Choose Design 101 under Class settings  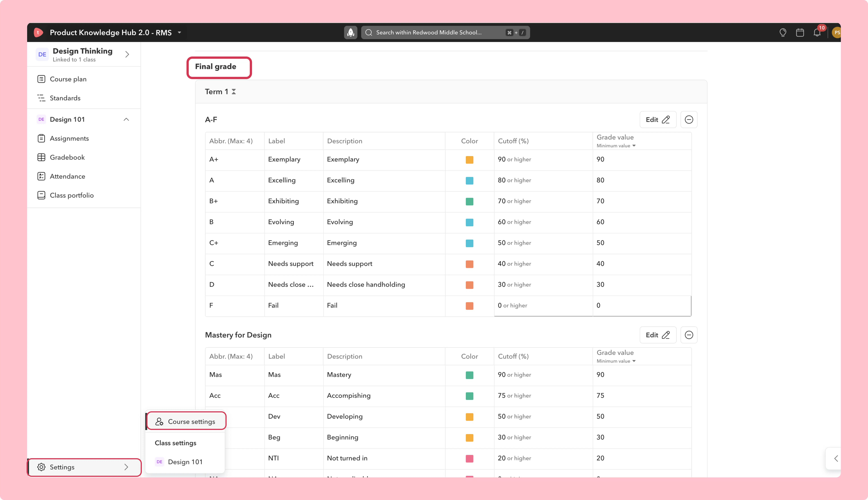tap(185, 462)
